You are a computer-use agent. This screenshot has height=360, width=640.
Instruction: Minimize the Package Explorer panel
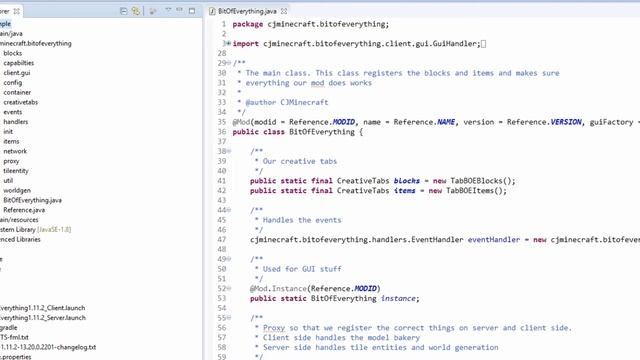click(180, 10)
